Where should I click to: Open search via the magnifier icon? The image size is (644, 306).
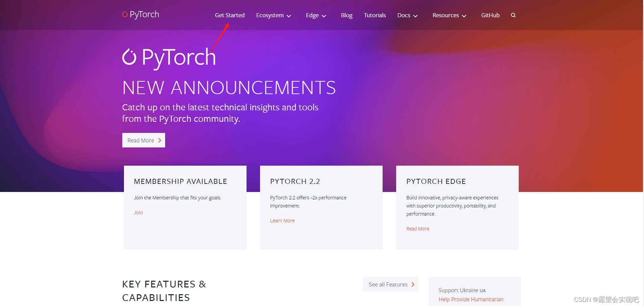coord(513,15)
